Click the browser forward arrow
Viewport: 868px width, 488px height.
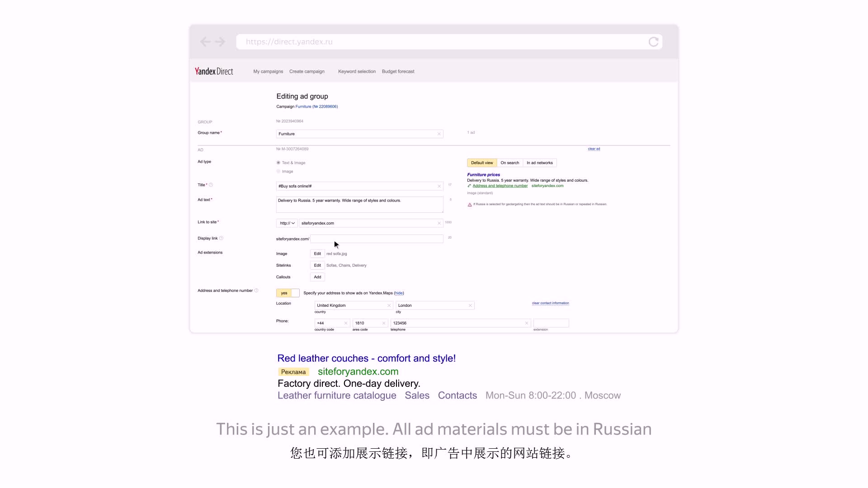tap(220, 42)
